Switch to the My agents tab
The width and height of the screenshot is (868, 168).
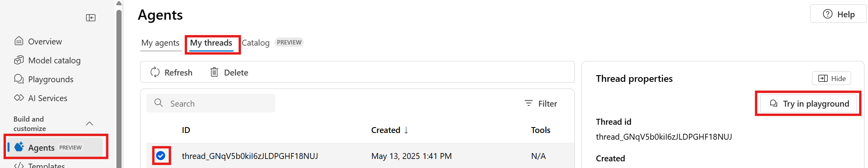pos(160,43)
